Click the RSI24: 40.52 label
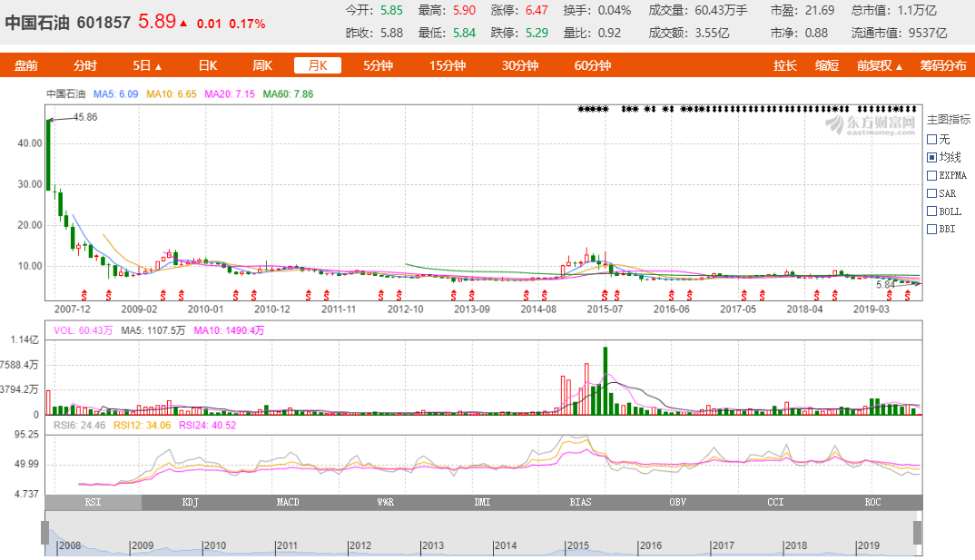Viewport: 975px width, 560px height. (x=208, y=426)
